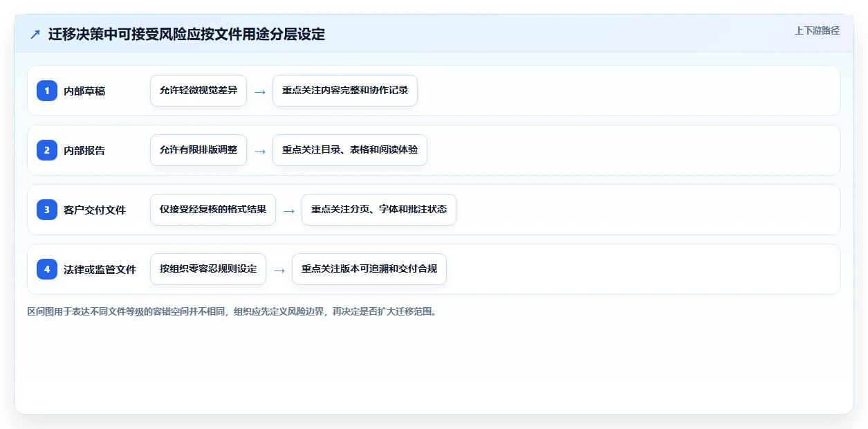The width and height of the screenshot is (868, 429).
Task: Click the 法律或监管文件 row label
Action: pyautogui.click(x=100, y=269)
